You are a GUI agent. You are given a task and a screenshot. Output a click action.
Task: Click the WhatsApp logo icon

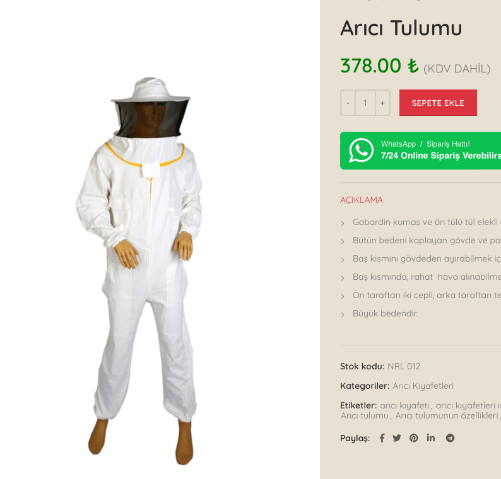361,150
